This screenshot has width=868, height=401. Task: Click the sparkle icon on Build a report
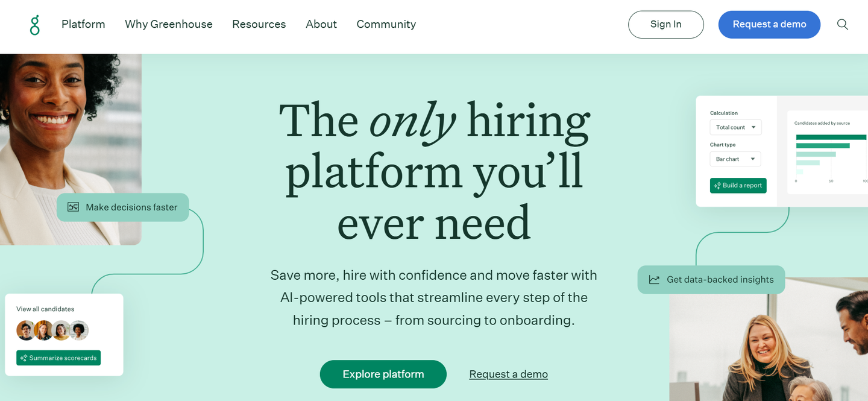(717, 186)
